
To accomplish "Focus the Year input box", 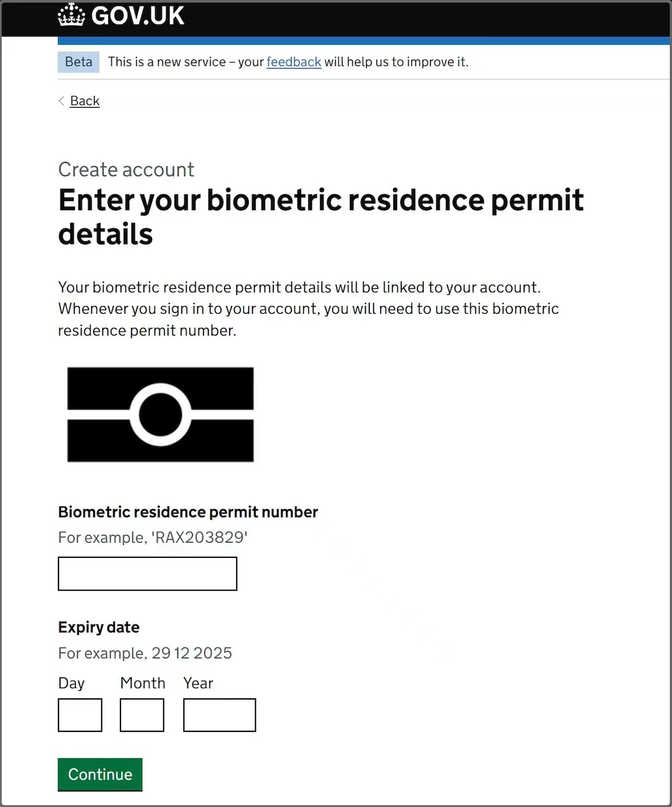I will [x=219, y=715].
